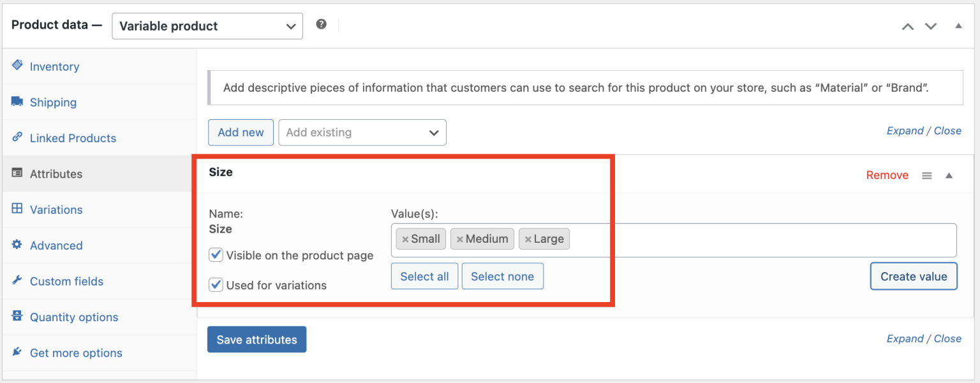Collapse the Size attribute section
Viewport: 980px width, 383px height.
click(949, 175)
